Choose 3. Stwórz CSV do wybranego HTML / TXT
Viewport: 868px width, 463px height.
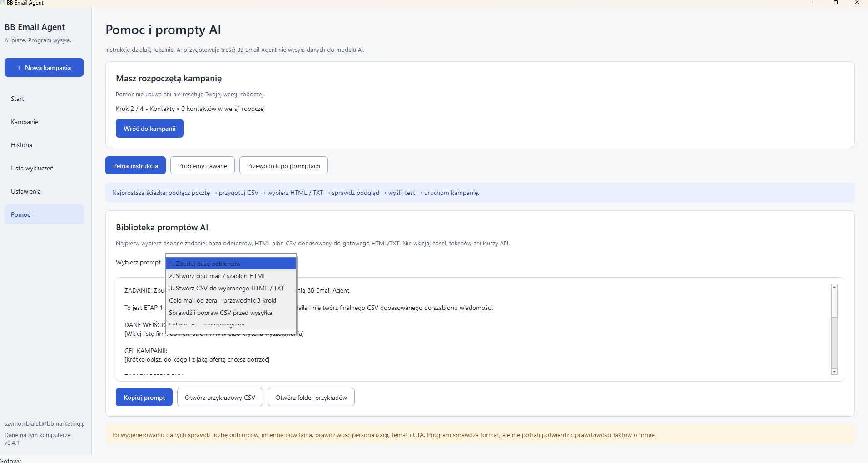pyautogui.click(x=231, y=288)
